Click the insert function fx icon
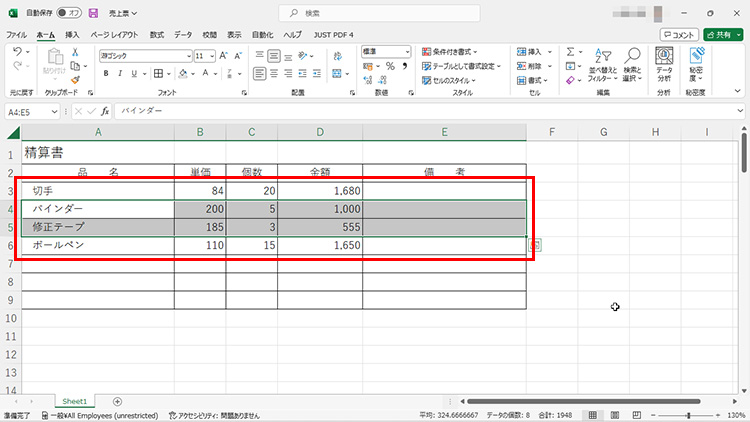Image resolution: width=750 pixels, height=422 pixels. point(104,112)
